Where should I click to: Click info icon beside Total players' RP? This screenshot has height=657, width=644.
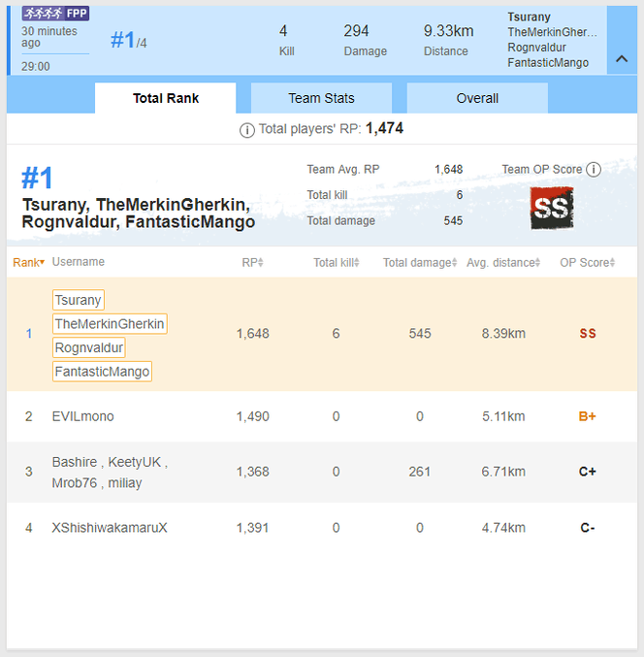pyautogui.click(x=247, y=130)
